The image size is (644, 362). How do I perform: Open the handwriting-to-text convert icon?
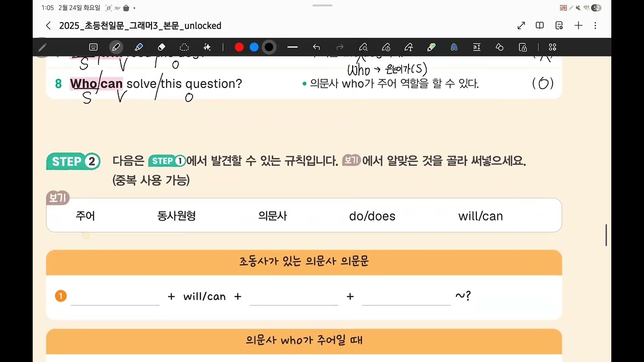click(x=476, y=47)
